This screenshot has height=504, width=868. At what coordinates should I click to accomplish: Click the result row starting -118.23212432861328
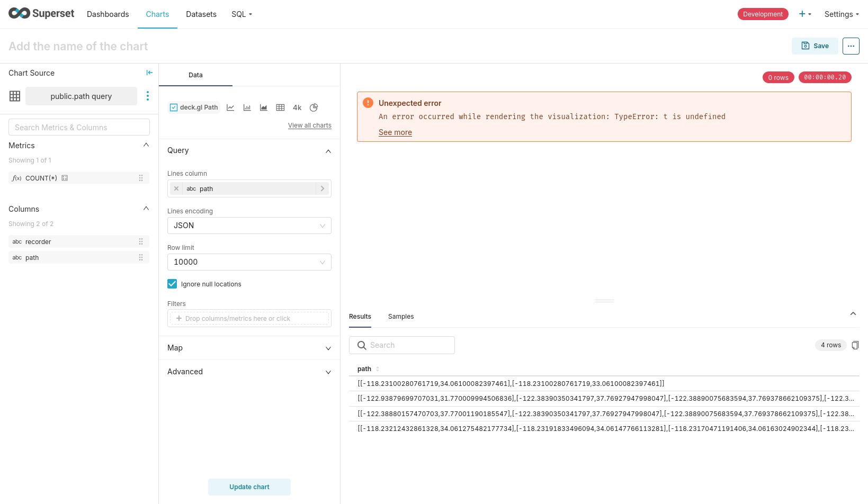click(x=604, y=429)
